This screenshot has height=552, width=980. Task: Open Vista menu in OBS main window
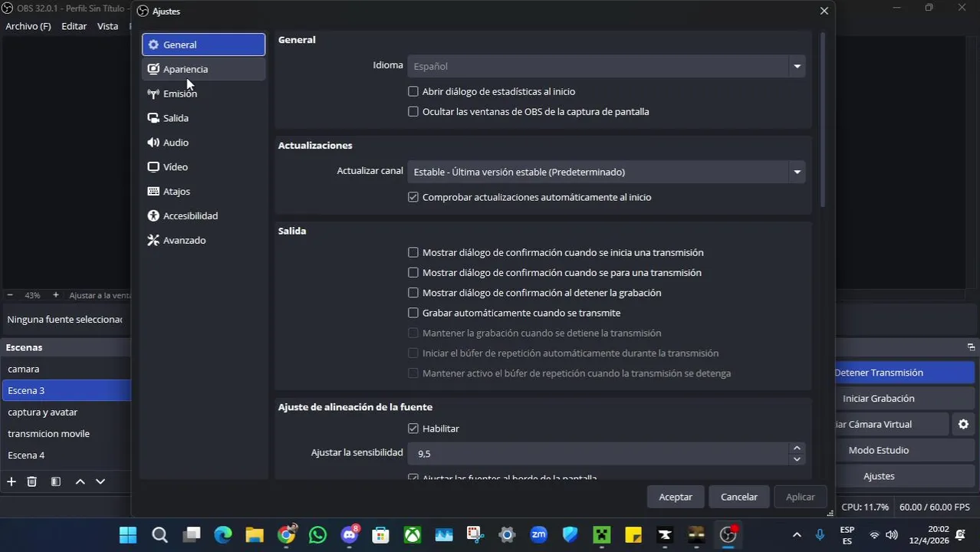point(108,26)
